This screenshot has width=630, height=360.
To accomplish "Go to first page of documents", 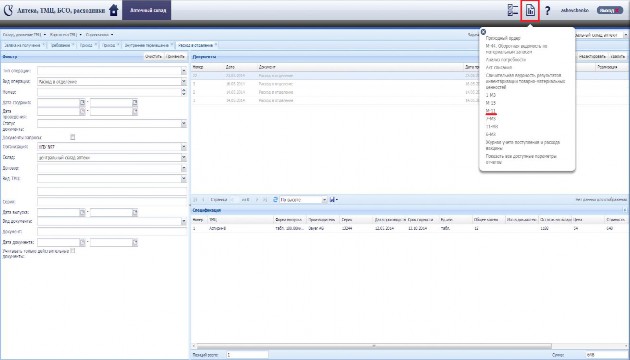I will coord(195,199).
